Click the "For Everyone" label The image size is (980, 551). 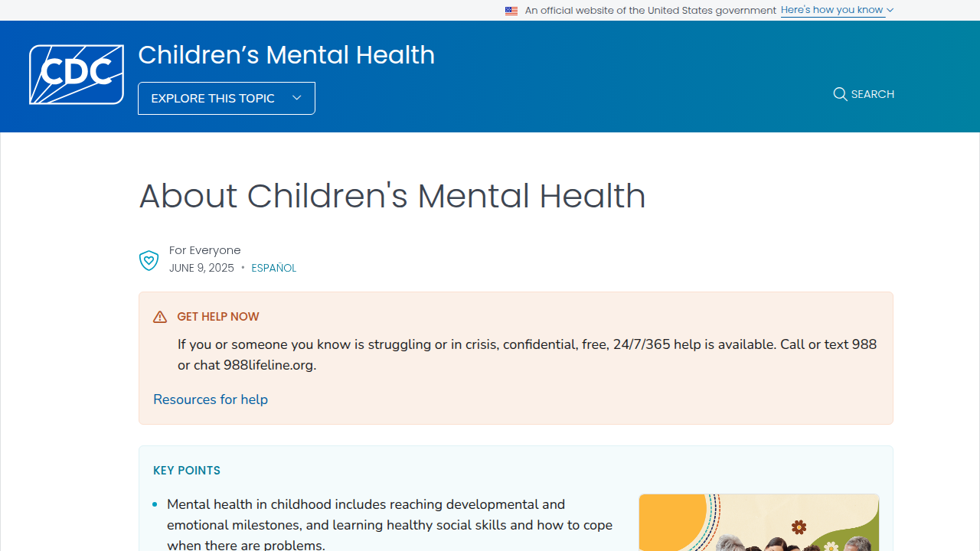pyautogui.click(x=205, y=250)
